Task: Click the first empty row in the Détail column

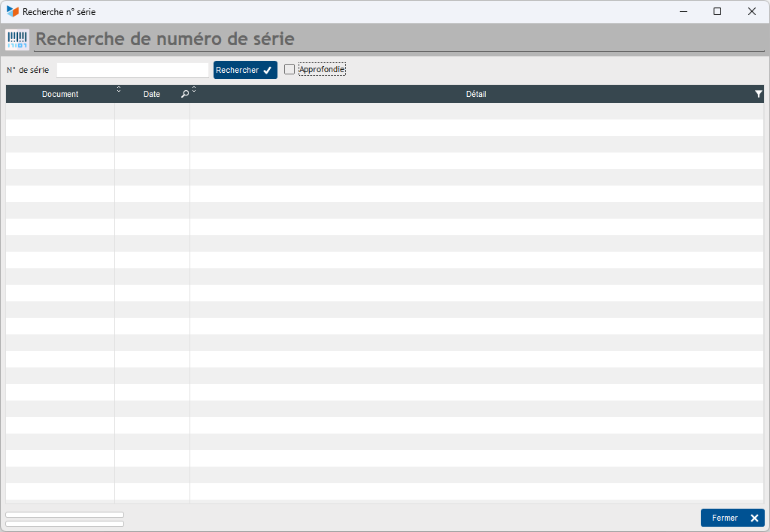Action: [x=475, y=111]
